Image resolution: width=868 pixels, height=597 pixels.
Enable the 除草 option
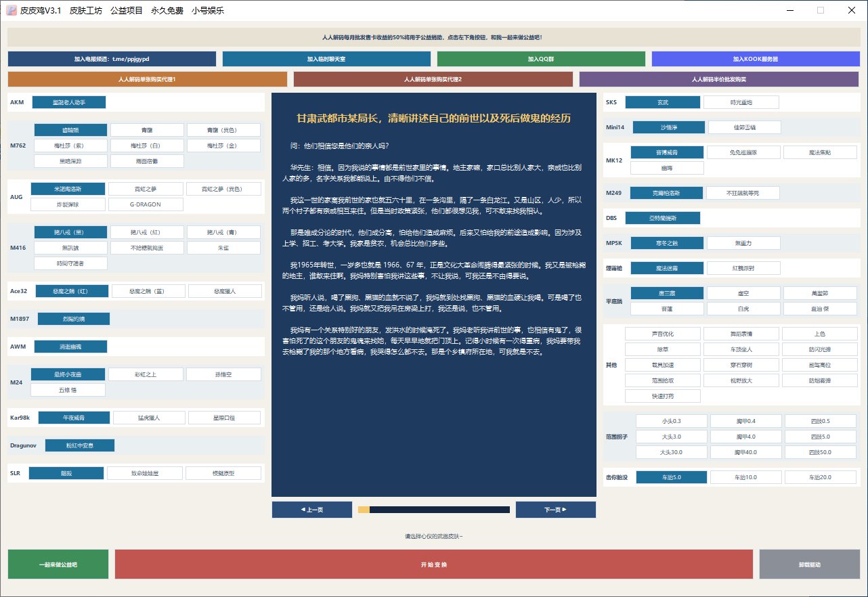coord(662,349)
